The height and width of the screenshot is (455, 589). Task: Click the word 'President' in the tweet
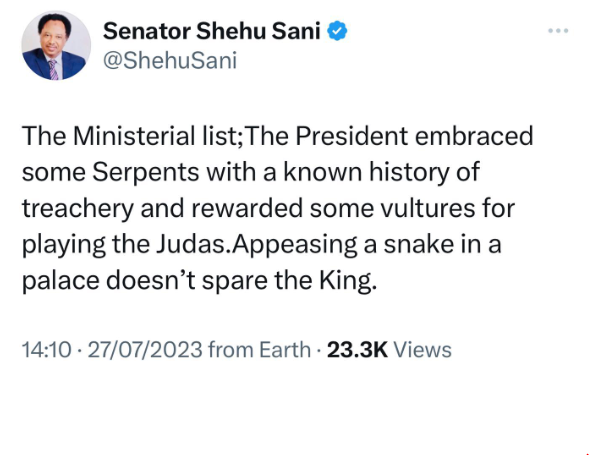click(351, 136)
